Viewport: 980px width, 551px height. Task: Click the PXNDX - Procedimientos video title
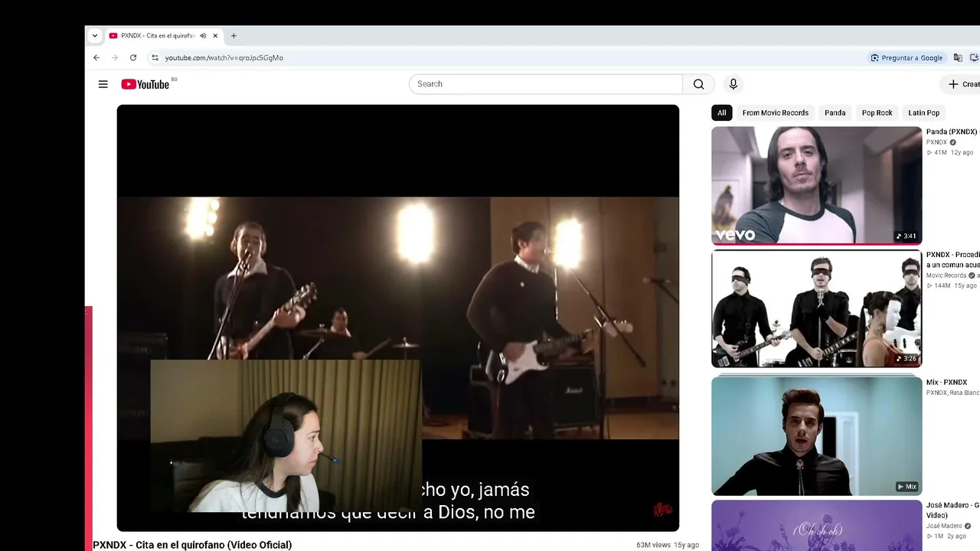click(x=952, y=259)
